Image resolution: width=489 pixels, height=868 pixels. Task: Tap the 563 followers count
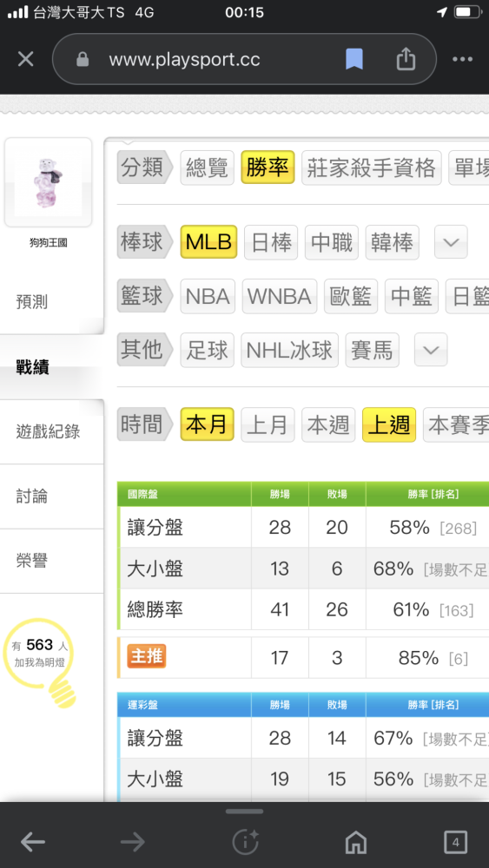click(39, 645)
